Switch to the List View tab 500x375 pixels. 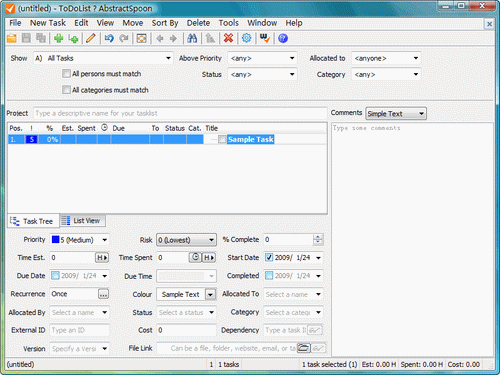[x=83, y=221]
